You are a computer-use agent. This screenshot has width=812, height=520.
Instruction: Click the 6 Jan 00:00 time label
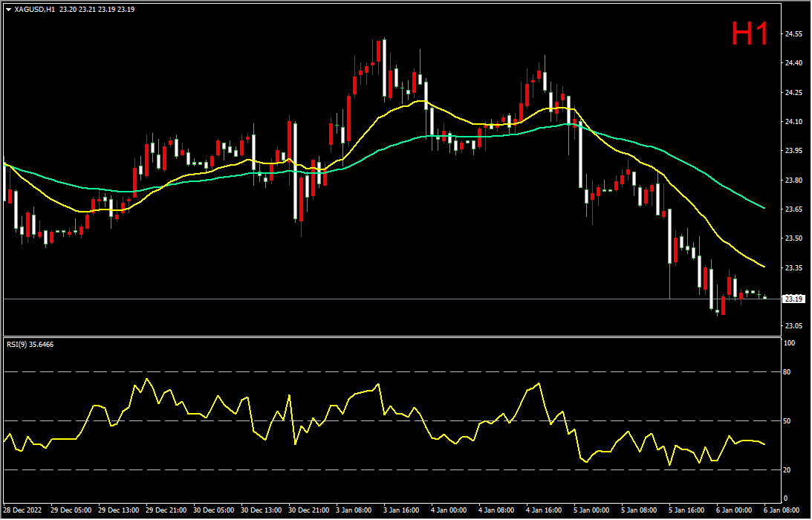click(x=735, y=510)
